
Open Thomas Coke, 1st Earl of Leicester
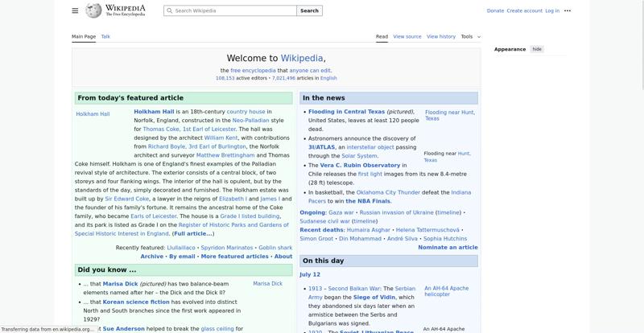(x=189, y=129)
